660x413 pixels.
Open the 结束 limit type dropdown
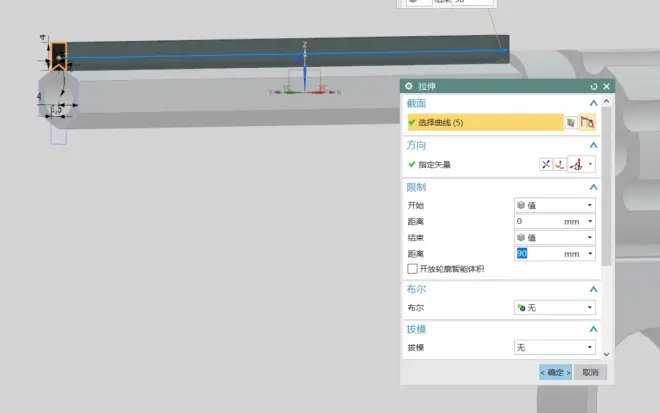555,238
